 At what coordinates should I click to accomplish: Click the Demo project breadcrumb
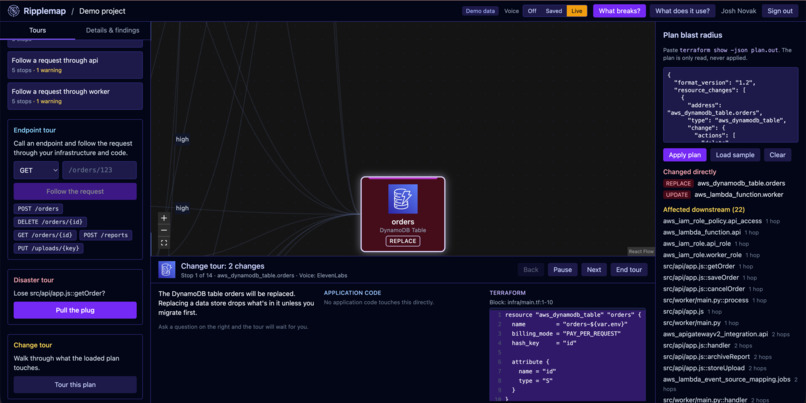(102, 11)
